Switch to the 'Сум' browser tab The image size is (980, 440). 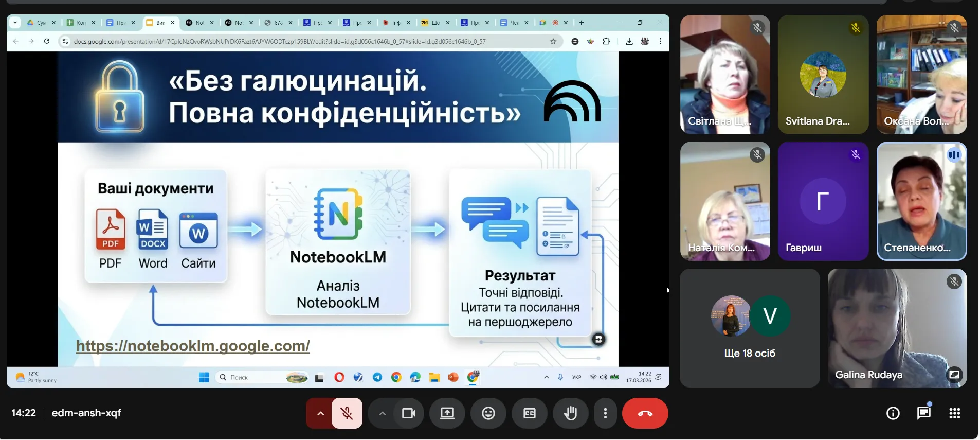tap(41, 23)
